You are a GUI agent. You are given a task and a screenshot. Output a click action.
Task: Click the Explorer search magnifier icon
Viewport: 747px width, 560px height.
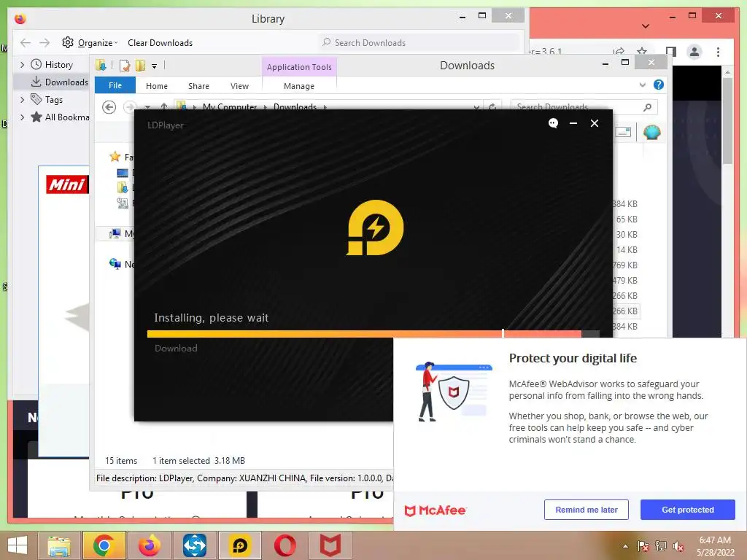pos(648,107)
